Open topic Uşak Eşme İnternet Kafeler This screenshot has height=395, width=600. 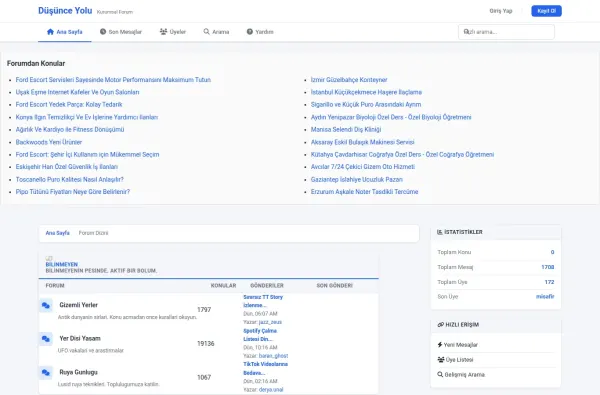point(77,92)
